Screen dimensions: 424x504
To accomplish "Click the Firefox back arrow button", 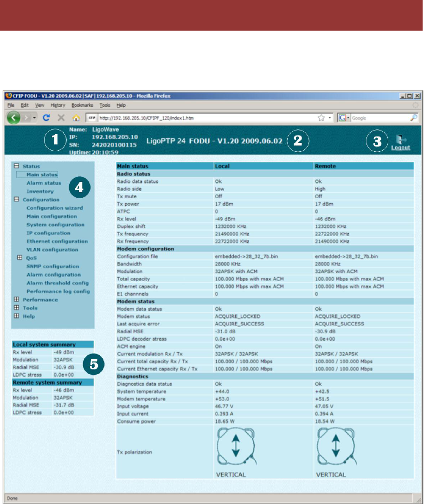I will point(13,118).
